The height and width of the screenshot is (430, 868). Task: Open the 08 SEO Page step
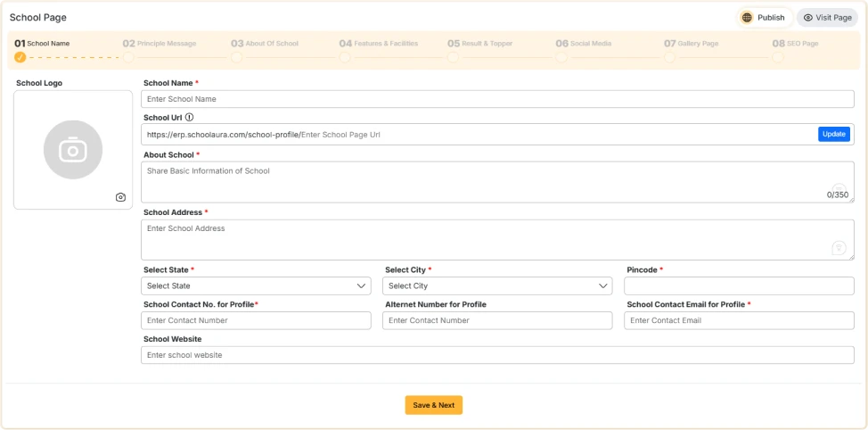click(795, 43)
